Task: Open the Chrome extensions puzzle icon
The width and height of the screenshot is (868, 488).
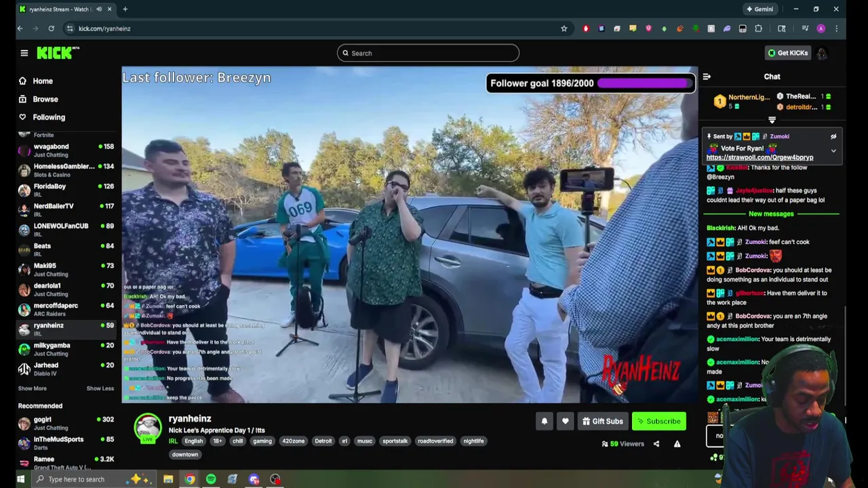Action: [758, 28]
